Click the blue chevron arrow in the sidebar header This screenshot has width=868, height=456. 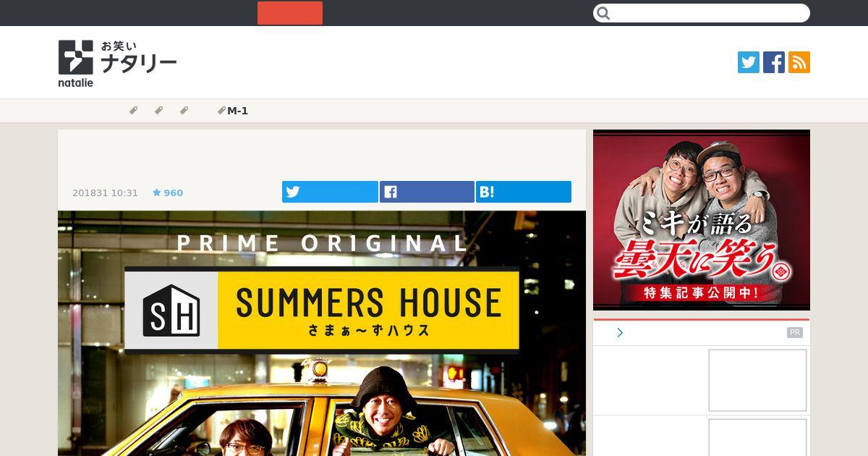620,333
